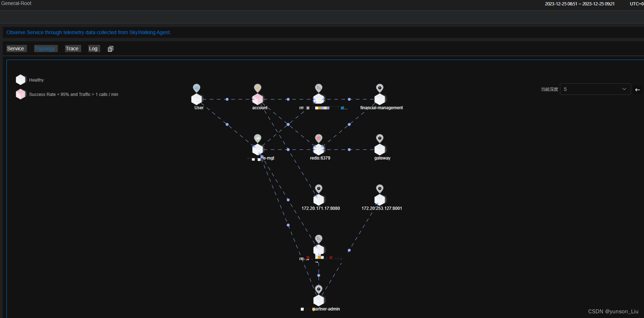Select the 172.20.171.17:8080 node hexagon
The width and height of the screenshot is (644, 318).
pyautogui.click(x=319, y=200)
